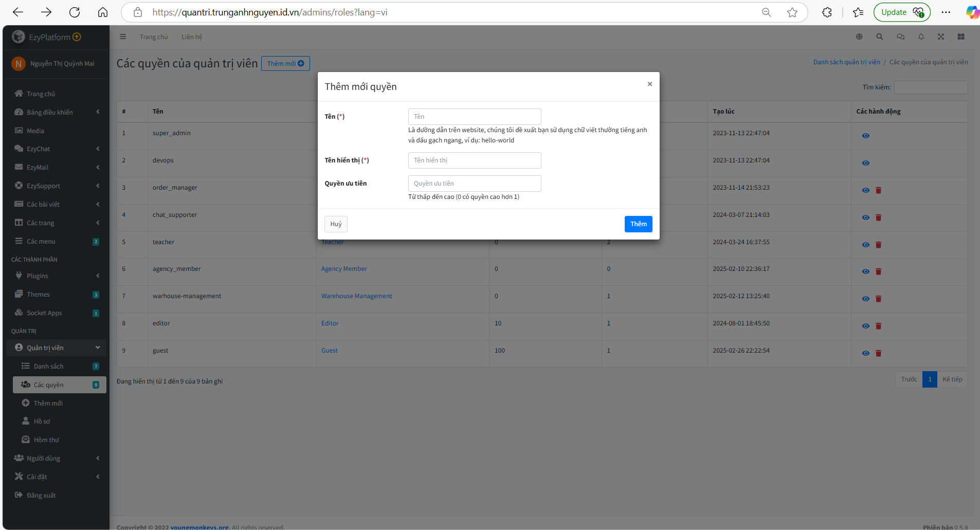This screenshot has width=980, height=530.
Task: Collapse Quản trị viên sidebar menu
Action: click(x=57, y=348)
